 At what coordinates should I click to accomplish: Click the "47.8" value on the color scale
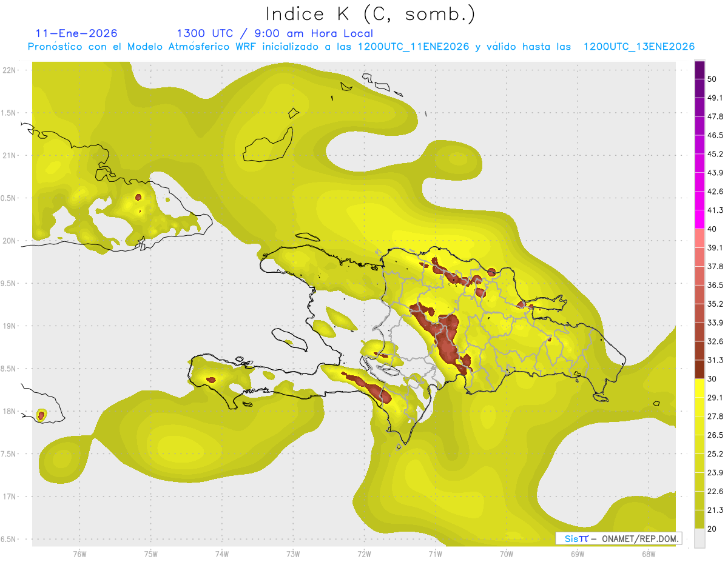(715, 116)
